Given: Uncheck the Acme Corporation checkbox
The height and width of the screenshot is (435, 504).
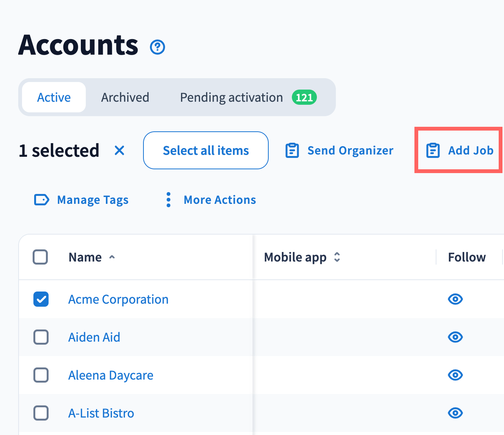Looking at the screenshot, I should [x=41, y=299].
